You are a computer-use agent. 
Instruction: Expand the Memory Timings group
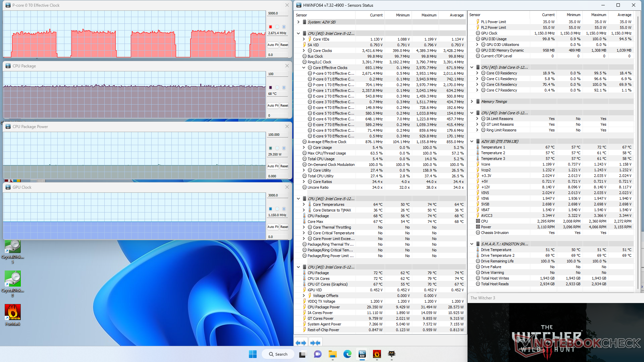click(x=472, y=102)
